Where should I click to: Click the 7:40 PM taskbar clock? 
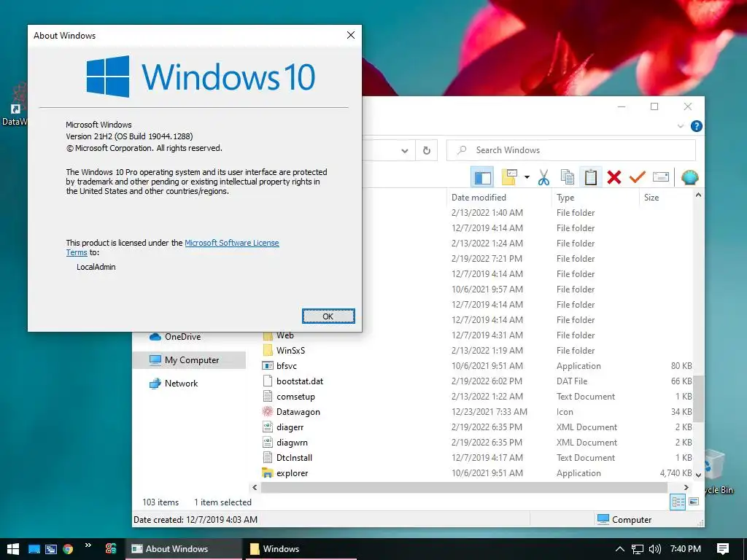point(685,549)
